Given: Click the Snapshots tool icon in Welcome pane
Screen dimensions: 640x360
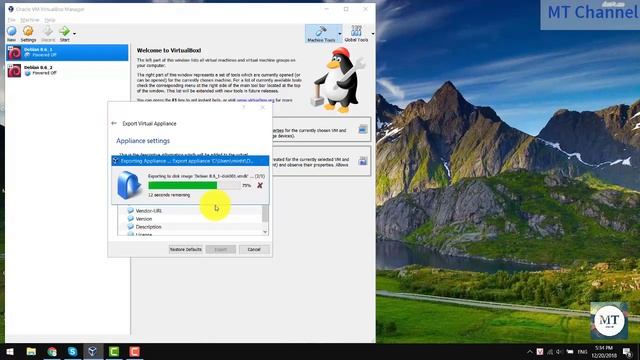Looking at the screenshot, I should point(362,161).
